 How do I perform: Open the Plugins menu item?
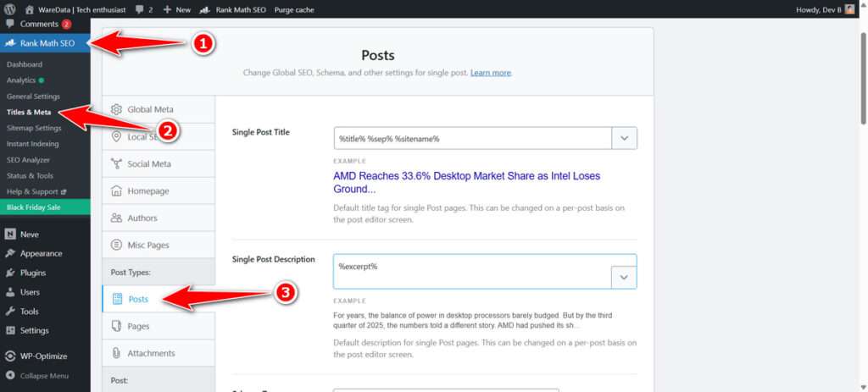tap(45, 273)
